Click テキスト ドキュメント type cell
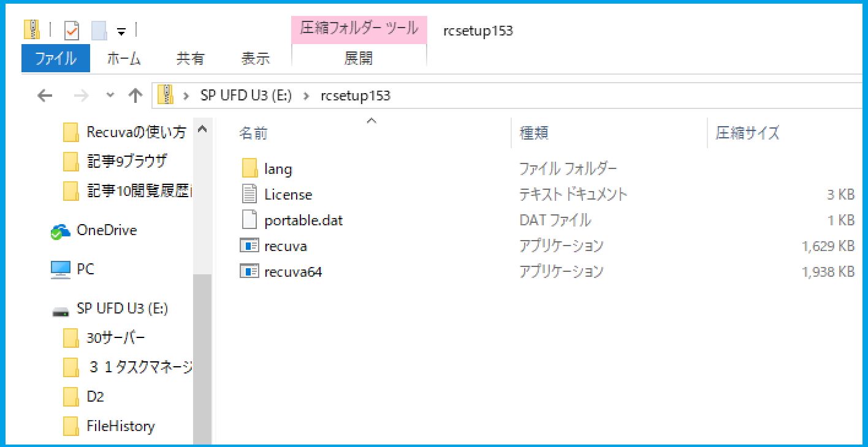868x447 pixels. [573, 195]
